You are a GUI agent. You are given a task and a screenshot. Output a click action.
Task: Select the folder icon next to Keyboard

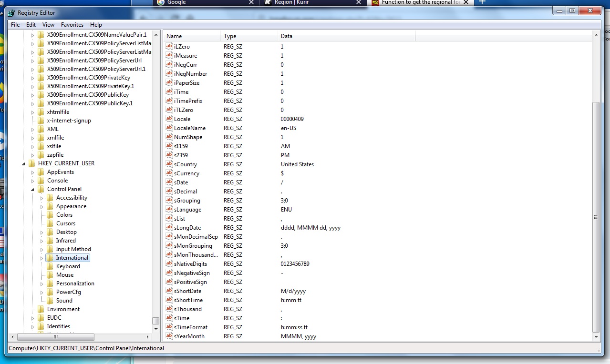(x=50, y=266)
